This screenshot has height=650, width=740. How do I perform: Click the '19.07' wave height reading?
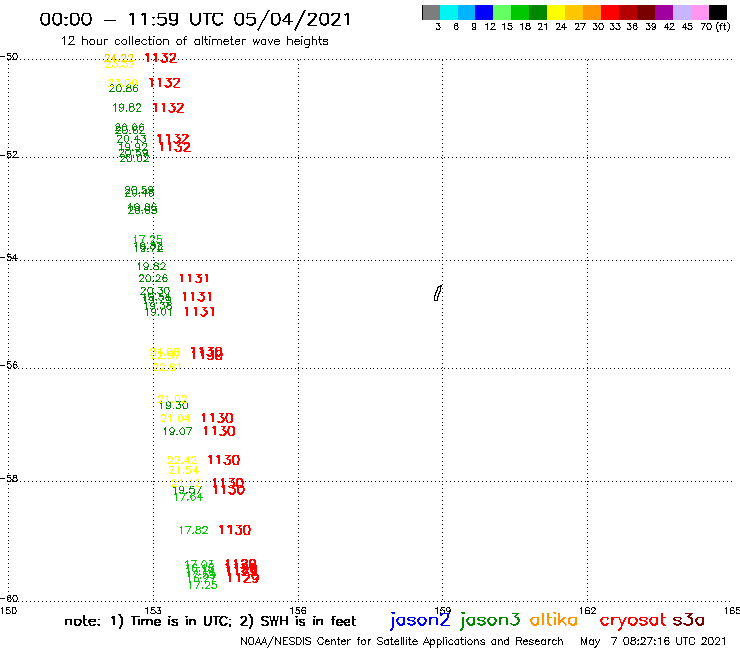177,431
